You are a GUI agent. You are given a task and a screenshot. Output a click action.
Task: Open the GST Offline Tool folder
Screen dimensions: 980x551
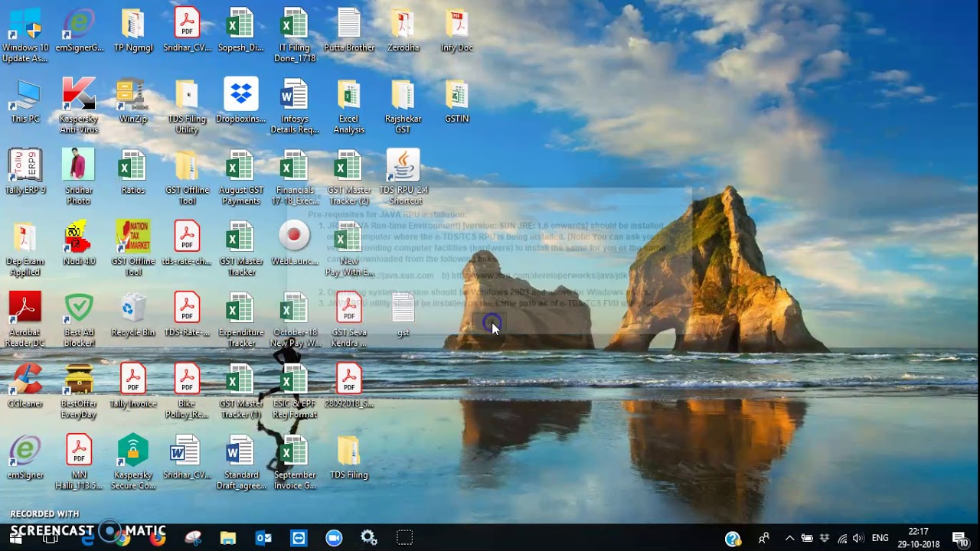tap(187, 177)
